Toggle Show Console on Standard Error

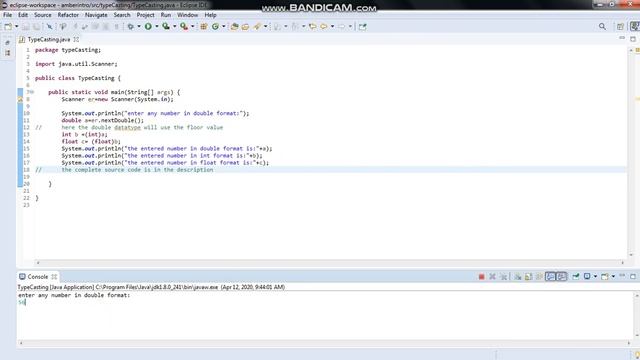pyautogui.click(x=562, y=277)
